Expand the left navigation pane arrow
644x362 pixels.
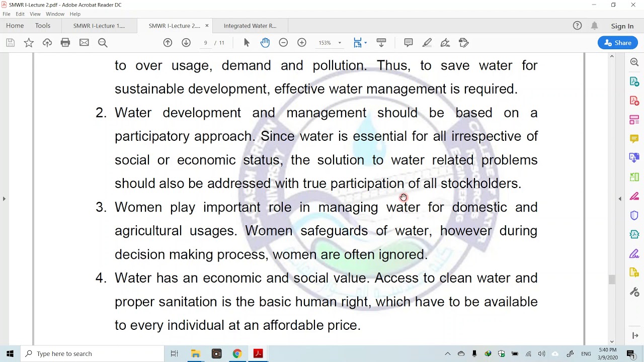pos(4,199)
